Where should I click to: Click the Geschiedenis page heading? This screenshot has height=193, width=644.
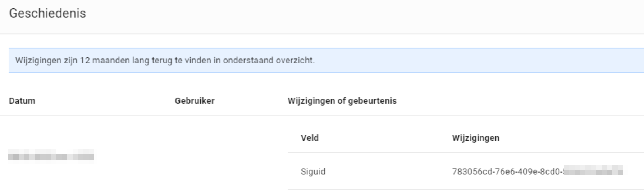click(x=47, y=13)
